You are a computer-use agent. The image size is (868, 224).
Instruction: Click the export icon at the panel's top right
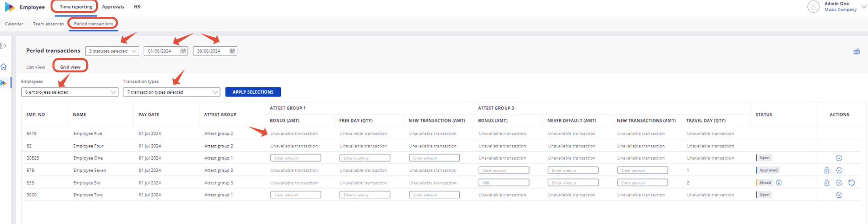(x=856, y=52)
